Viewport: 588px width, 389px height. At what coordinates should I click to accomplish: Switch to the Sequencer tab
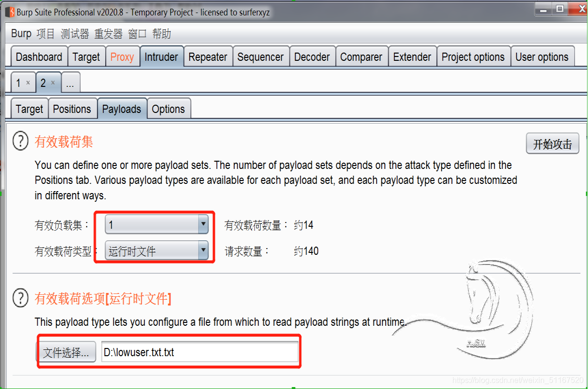[261, 57]
